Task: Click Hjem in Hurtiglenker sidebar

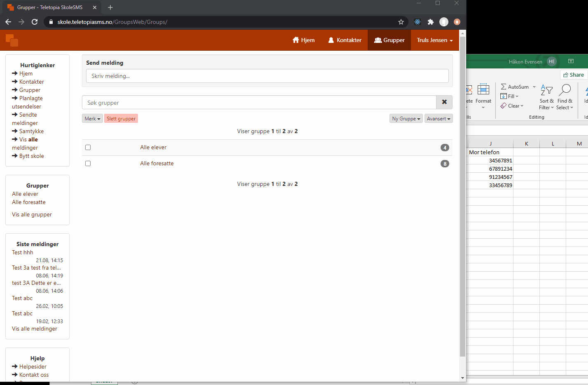Action: click(x=26, y=73)
